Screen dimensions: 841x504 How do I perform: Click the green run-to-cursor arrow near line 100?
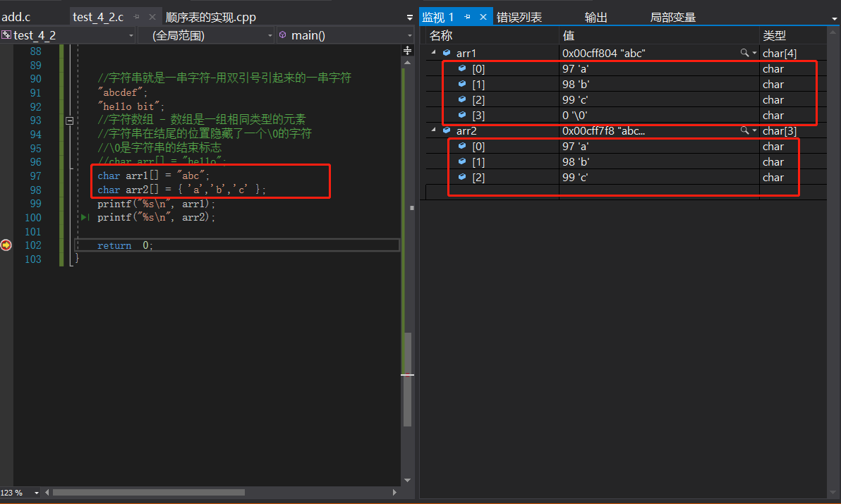click(84, 217)
